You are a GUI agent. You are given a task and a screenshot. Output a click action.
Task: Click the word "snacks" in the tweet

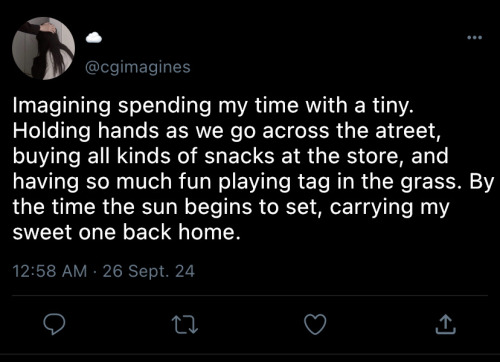(239, 156)
